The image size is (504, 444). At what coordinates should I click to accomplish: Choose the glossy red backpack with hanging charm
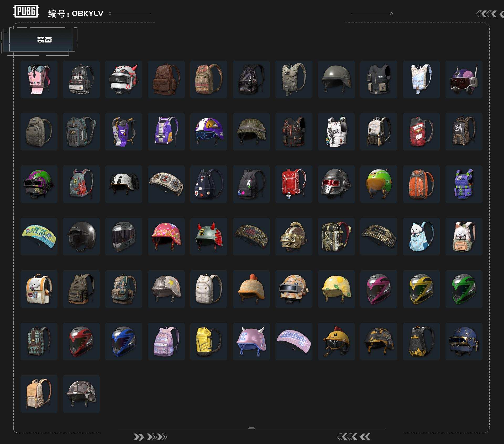pos(294,184)
